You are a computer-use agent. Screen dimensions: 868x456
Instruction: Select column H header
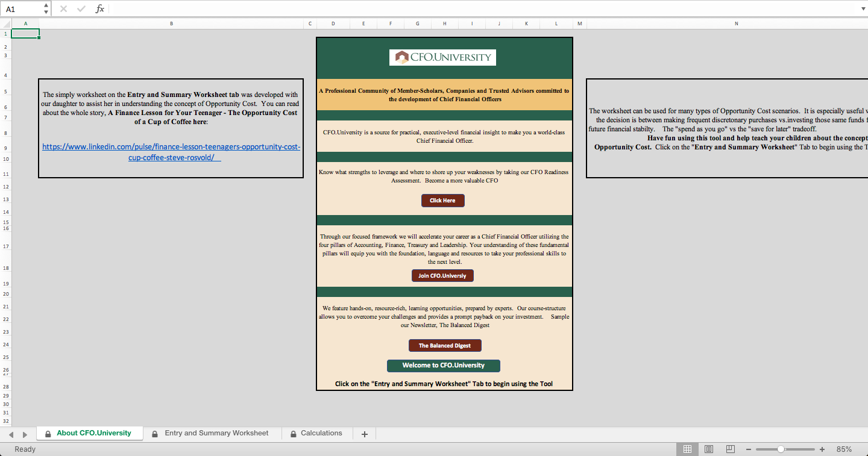click(x=444, y=23)
